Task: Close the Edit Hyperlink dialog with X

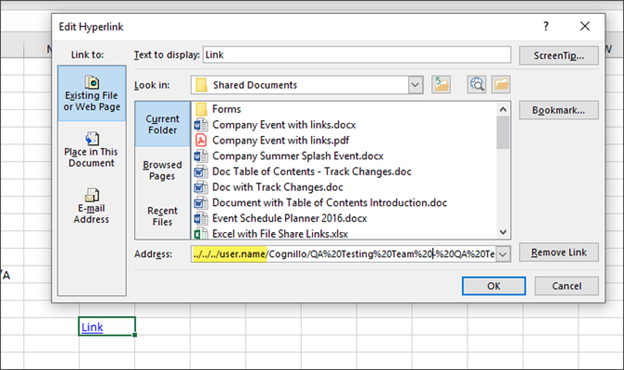Action: (585, 26)
